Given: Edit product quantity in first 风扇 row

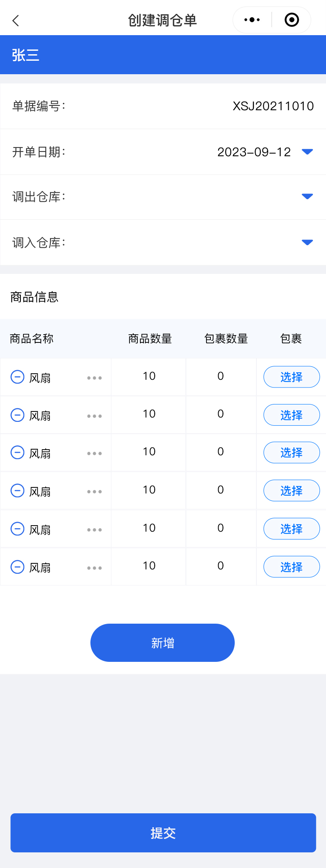Looking at the screenshot, I should pos(149,376).
